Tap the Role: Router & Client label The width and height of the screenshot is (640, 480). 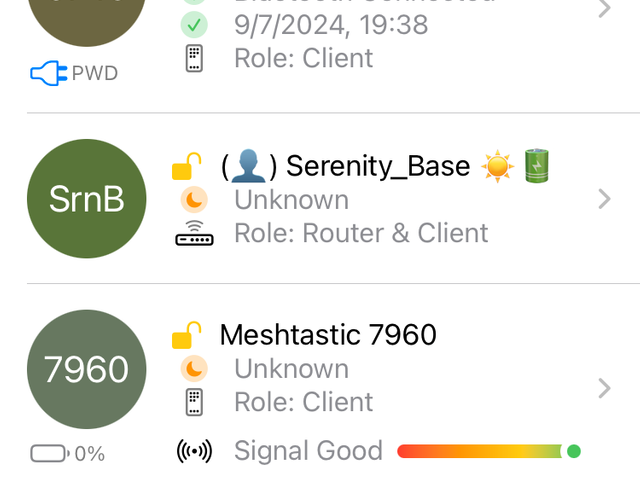pos(361,234)
